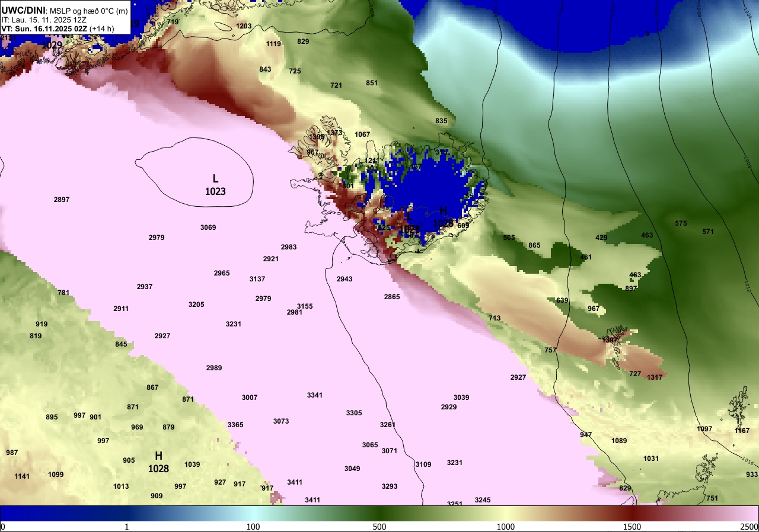Click the value 751 at the bottom right
Viewport: 759px width, 532px height.
click(712, 498)
